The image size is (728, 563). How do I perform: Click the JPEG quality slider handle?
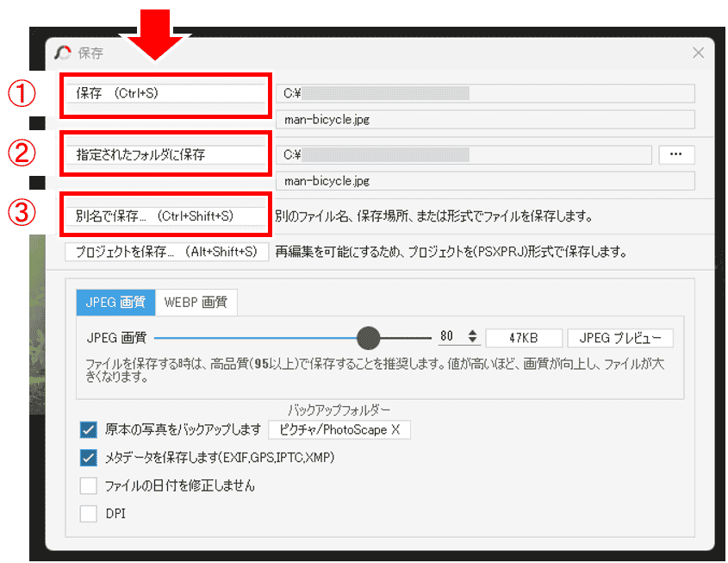coord(368,338)
